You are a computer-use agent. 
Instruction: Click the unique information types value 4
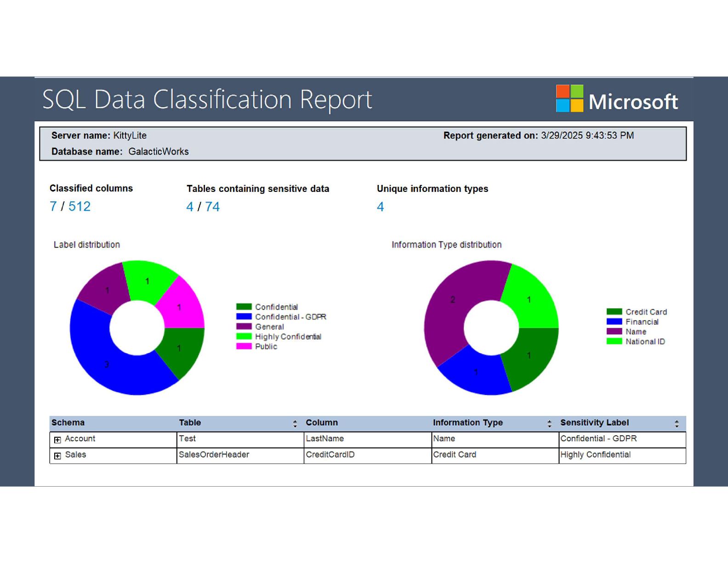381,207
